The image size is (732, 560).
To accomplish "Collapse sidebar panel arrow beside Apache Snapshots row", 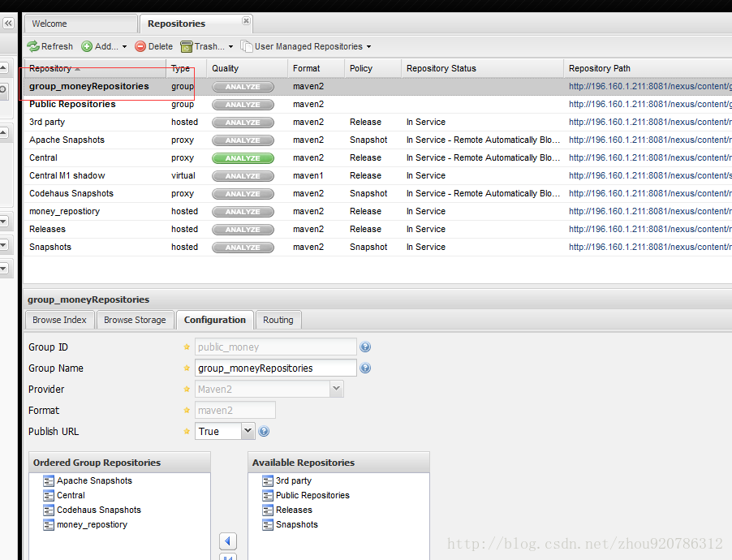I will 4,132.
